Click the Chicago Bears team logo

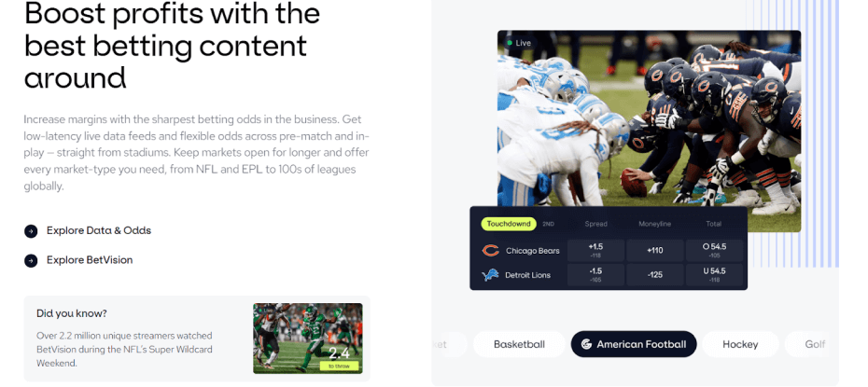click(x=490, y=251)
